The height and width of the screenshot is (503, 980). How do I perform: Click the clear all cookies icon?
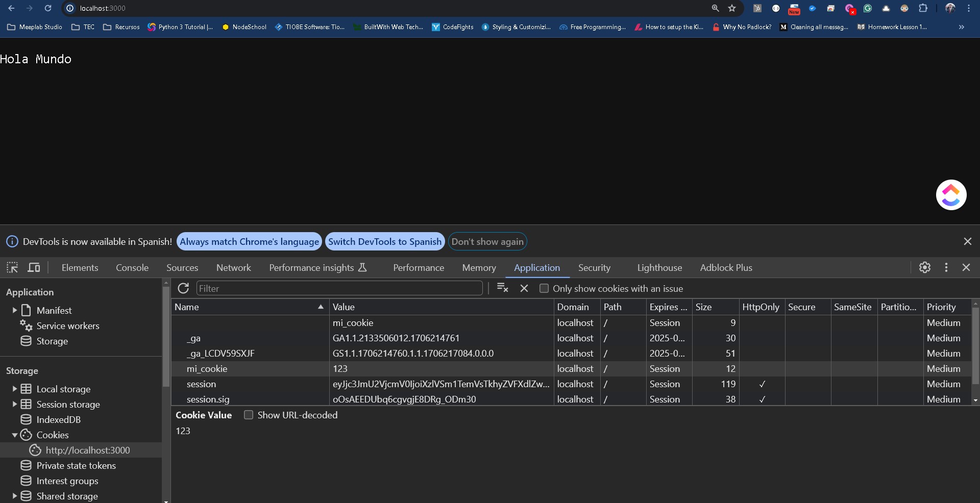pyautogui.click(x=502, y=288)
